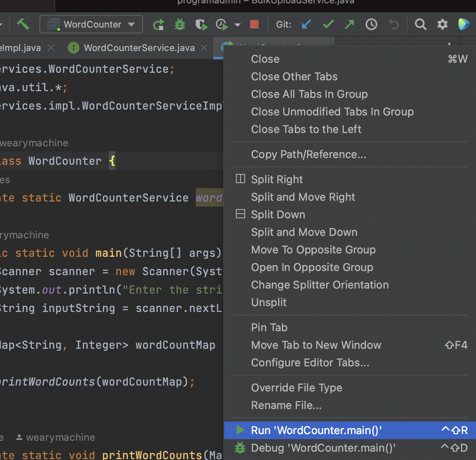Choose Split and Move Down
The width and height of the screenshot is (476, 460).
tap(350, 232)
